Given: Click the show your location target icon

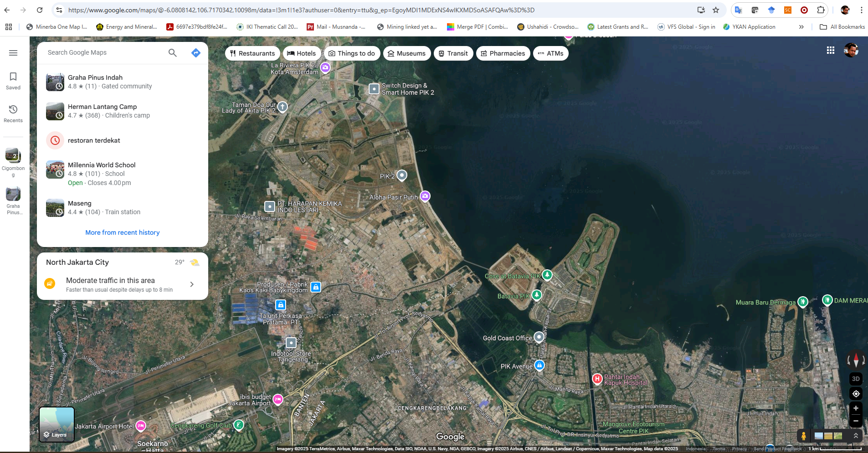Looking at the screenshot, I should tap(856, 394).
